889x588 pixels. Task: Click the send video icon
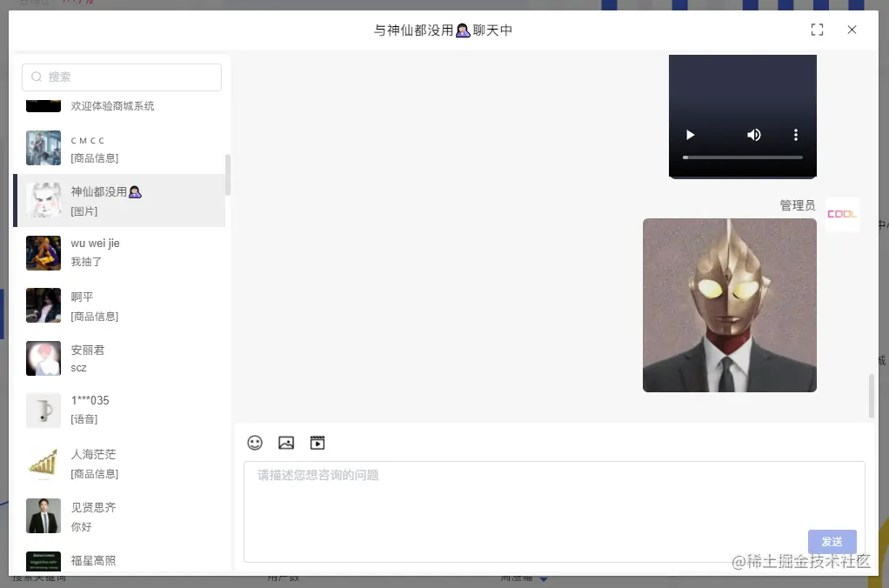click(317, 443)
